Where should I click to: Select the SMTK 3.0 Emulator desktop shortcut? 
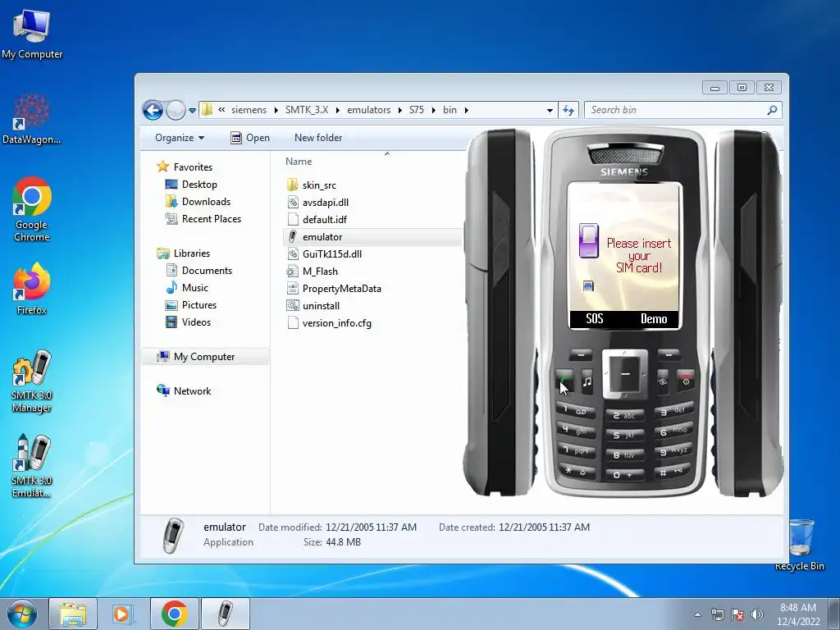point(32,466)
